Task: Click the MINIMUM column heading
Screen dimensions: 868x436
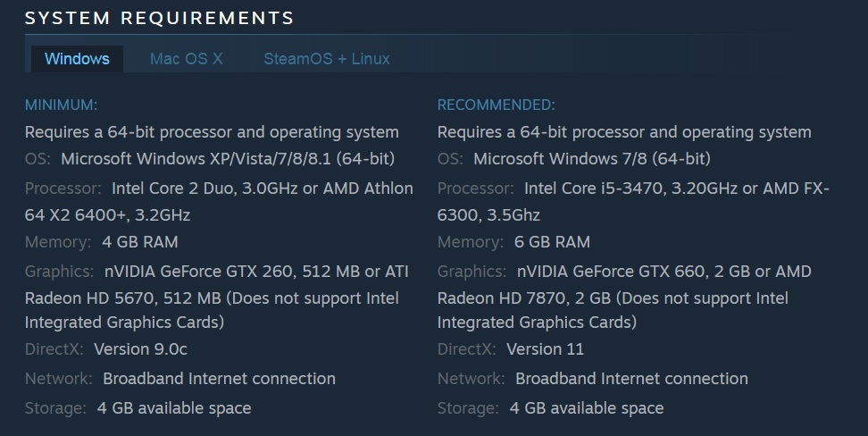Action: coord(61,105)
